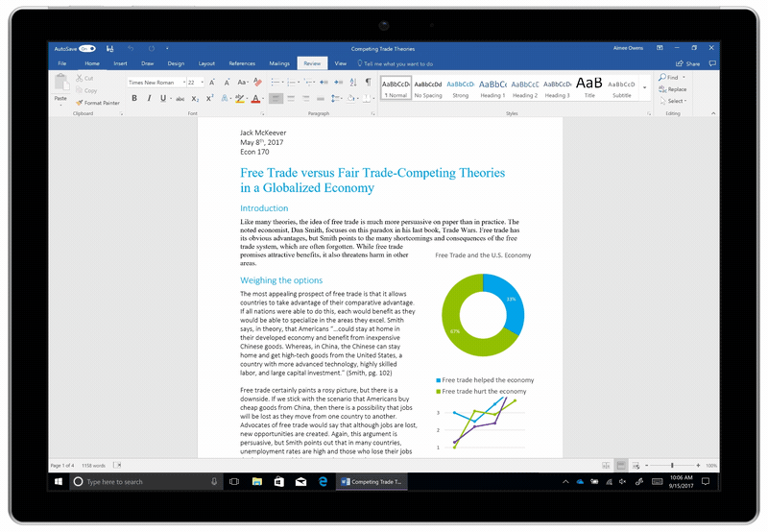Viewport: 768px width, 532px height.
Task: Click the Clear All Formatting eraser icon
Action: pos(258,83)
